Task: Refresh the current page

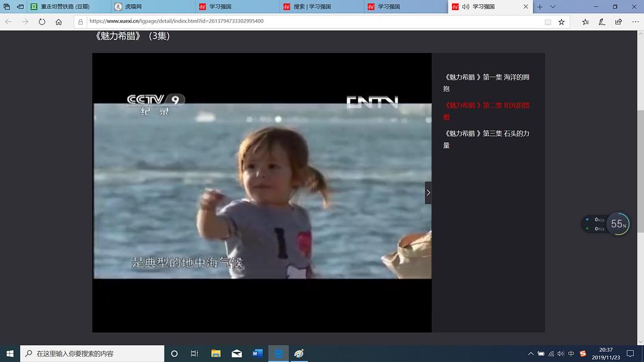Action: coord(42,21)
